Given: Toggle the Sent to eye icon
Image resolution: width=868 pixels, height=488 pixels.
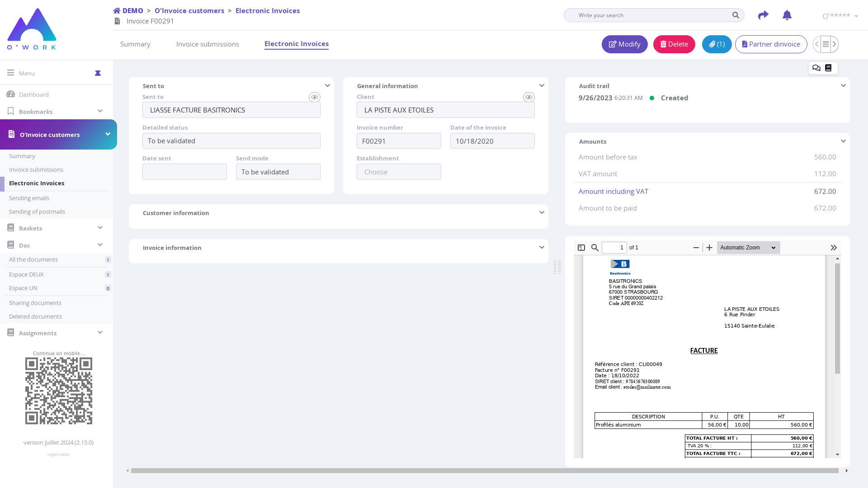Looking at the screenshot, I should click(x=314, y=97).
